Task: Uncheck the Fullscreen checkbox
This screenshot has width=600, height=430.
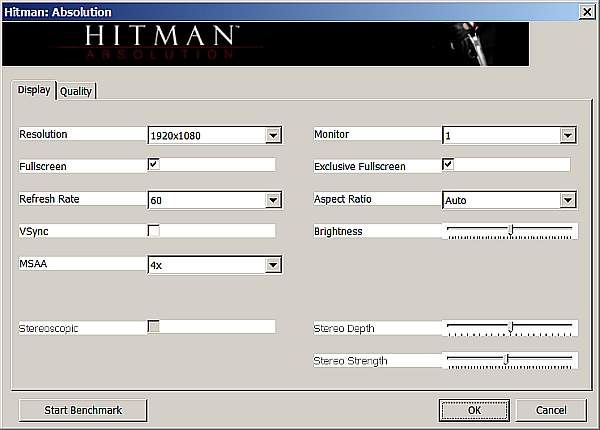Action: tap(153, 165)
